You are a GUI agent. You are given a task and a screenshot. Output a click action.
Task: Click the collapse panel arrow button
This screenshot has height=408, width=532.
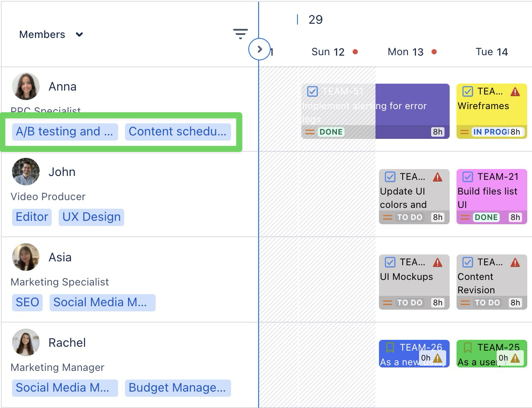[260, 49]
